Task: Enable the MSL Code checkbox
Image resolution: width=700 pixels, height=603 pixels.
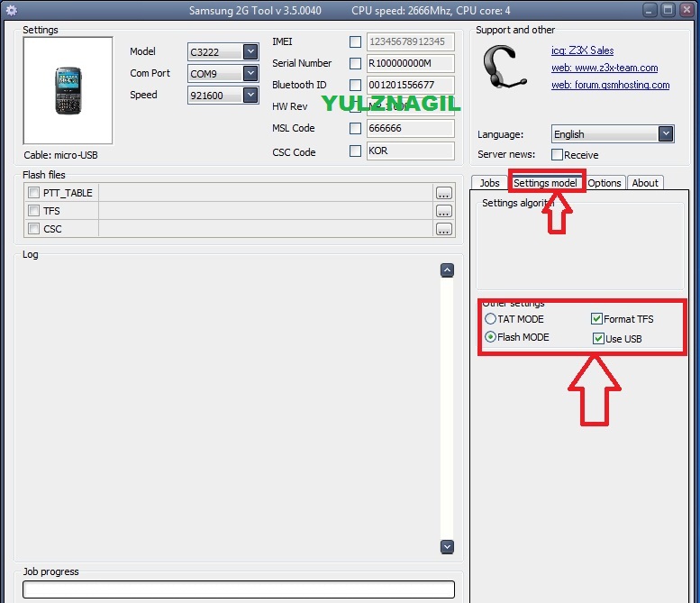Action: 355,129
